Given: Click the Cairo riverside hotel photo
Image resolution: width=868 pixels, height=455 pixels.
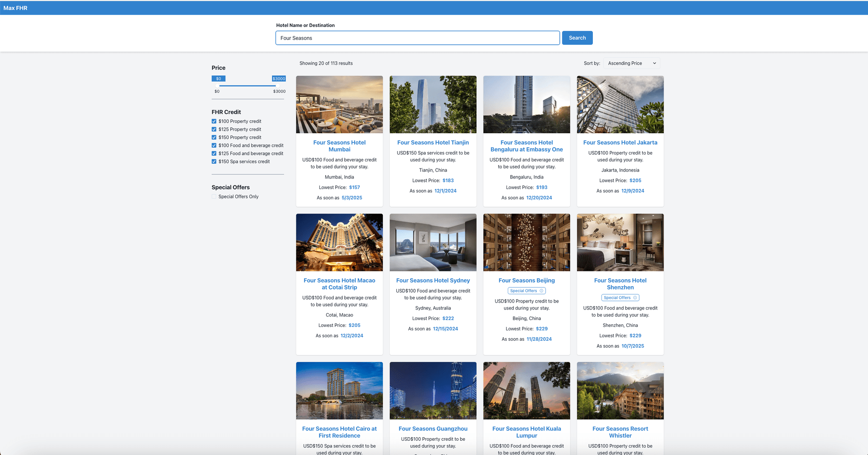Looking at the screenshot, I should tap(339, 391).
